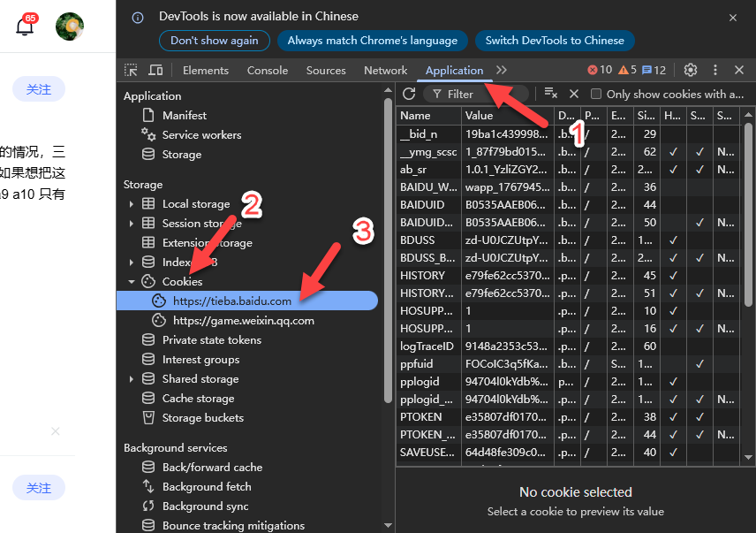Screen dimensions: 756x533
Task: Switch to the Network tab
Action: pos(385,70)
